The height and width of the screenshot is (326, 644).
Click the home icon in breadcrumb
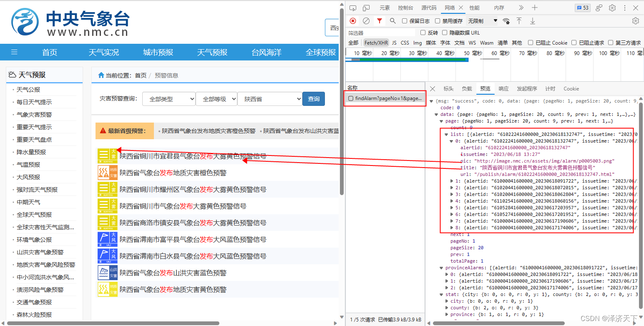pyautogui.click(x=101, y=75)
